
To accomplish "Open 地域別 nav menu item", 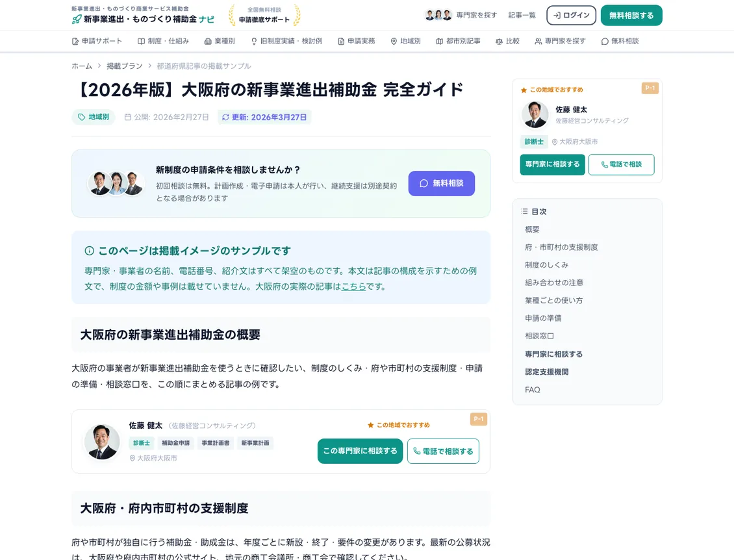I will [405, 41].
